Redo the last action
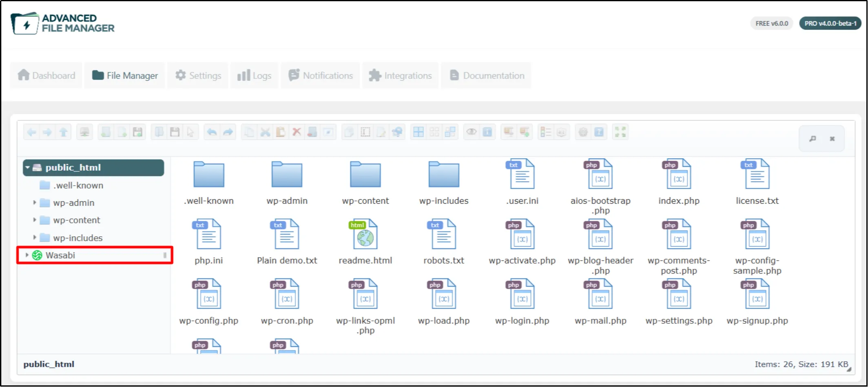Image resolution: width=868 pixels, height=387 pixels. [x=228, y=132]
